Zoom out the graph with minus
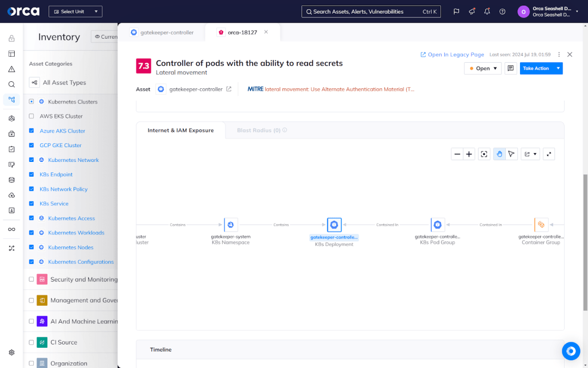The height and width of the screenshot is (368, 588). click(457, 154)
